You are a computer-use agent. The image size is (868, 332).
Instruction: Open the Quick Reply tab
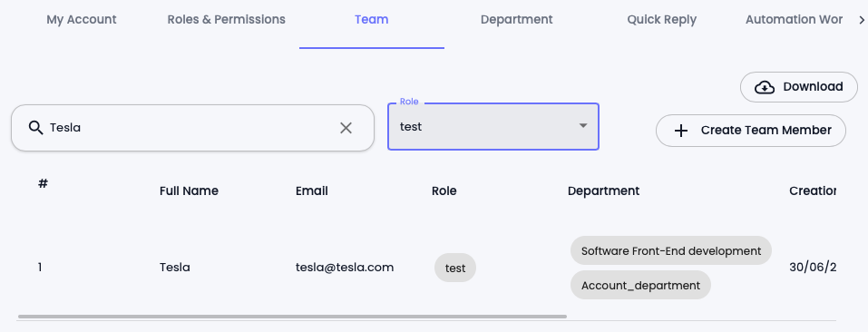(x=661, y=19)
